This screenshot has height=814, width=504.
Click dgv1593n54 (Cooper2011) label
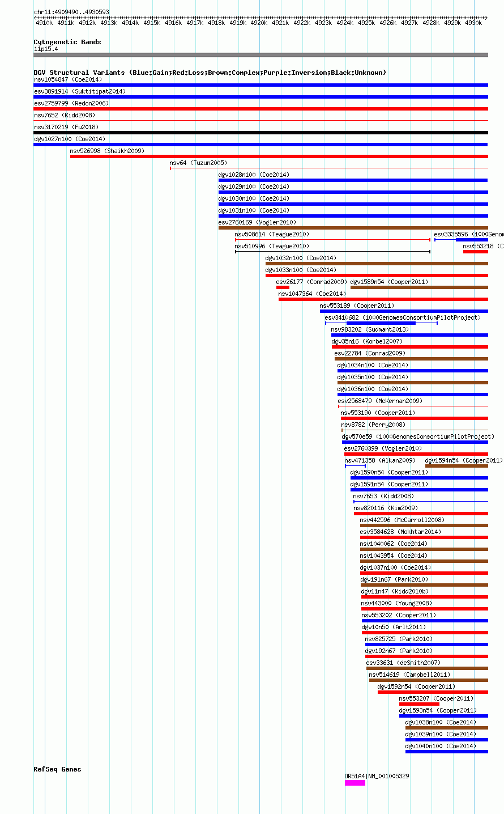pyautogui.click(x=438, y=710)
